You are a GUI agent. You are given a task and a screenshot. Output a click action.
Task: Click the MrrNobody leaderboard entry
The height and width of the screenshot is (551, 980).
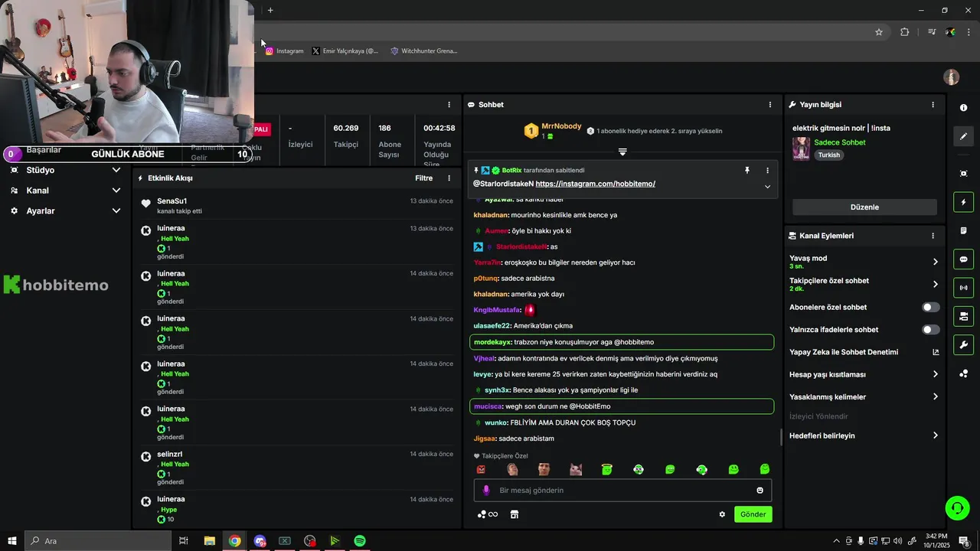point(553,131)
